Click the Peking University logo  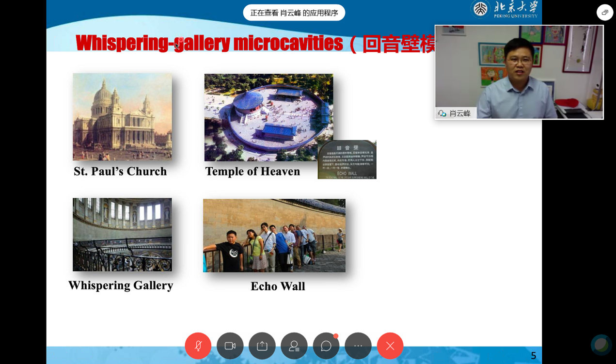504,9
